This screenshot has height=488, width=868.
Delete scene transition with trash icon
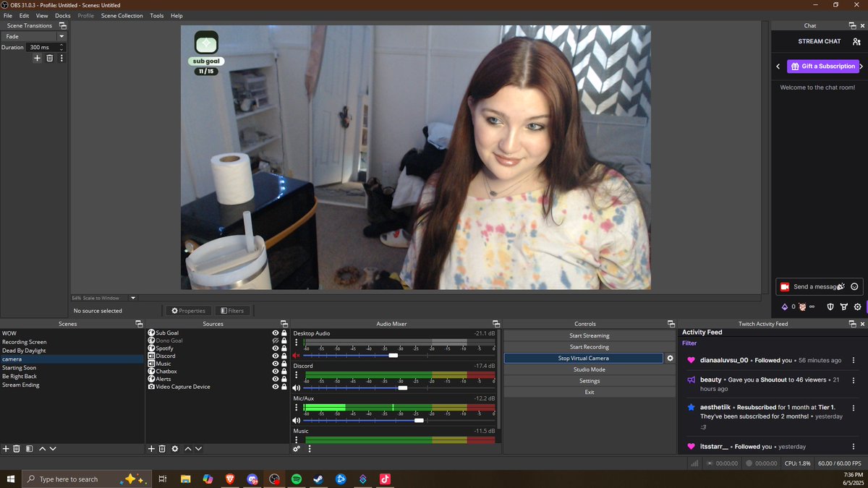[50, 58]
